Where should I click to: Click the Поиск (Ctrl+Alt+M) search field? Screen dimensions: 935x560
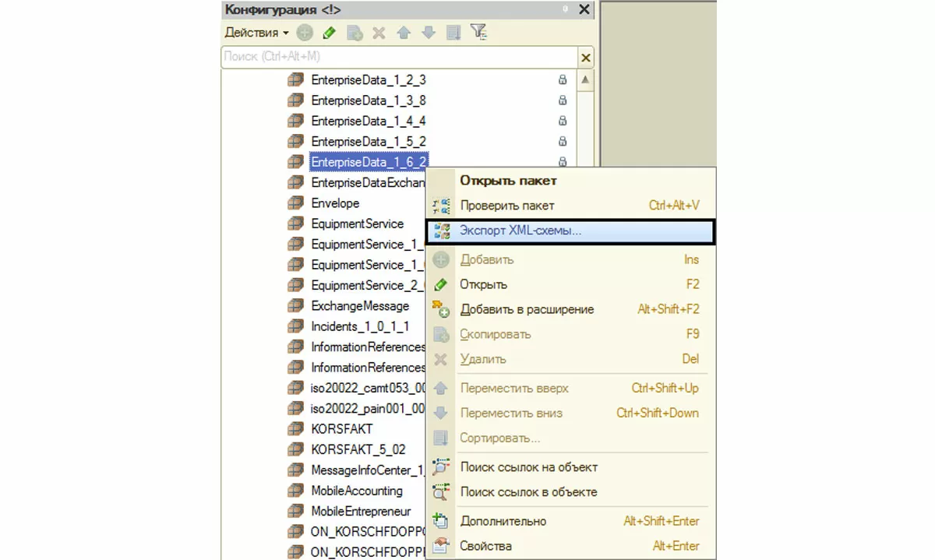click(399, 58)
